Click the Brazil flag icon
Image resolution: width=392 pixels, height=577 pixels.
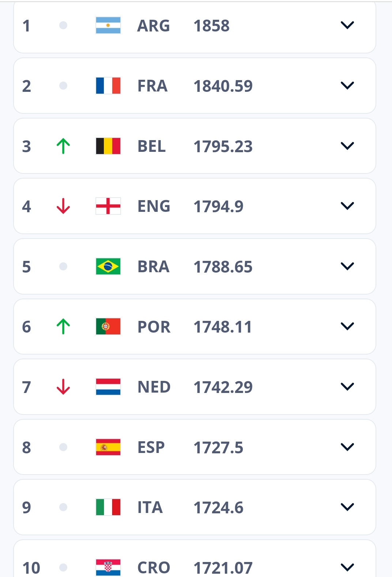[x=108, y=266]
